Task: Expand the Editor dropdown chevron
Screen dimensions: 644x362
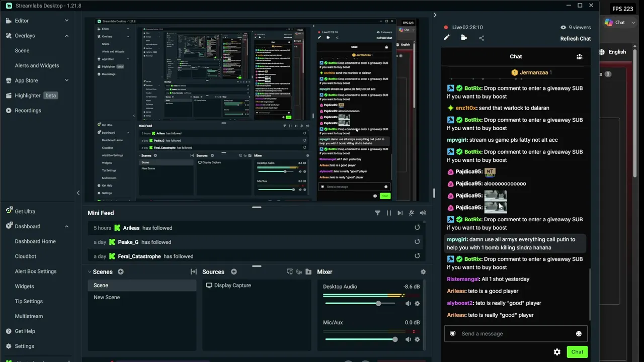Action: [x=66, y=21]
